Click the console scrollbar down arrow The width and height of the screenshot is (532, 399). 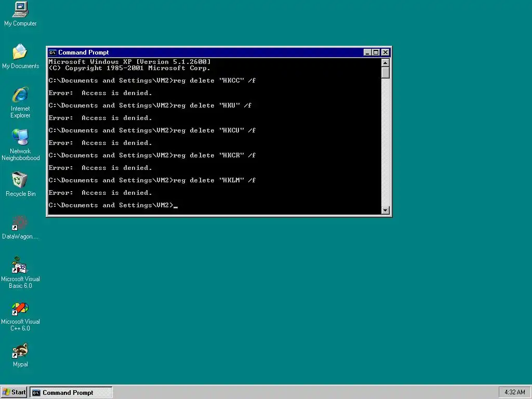[x=385, y=210]
